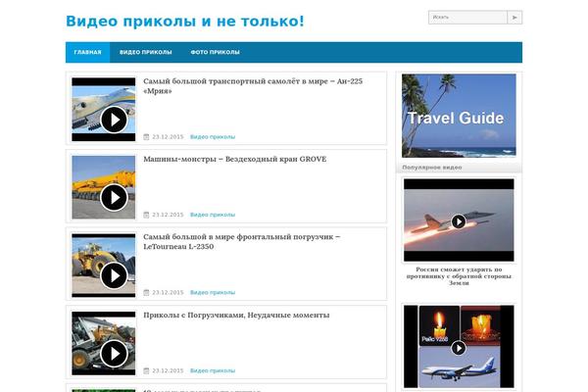Click the date 23.12.2015 in the GROVE post
This screenshot has height=392, width=588.
[168, 215]
